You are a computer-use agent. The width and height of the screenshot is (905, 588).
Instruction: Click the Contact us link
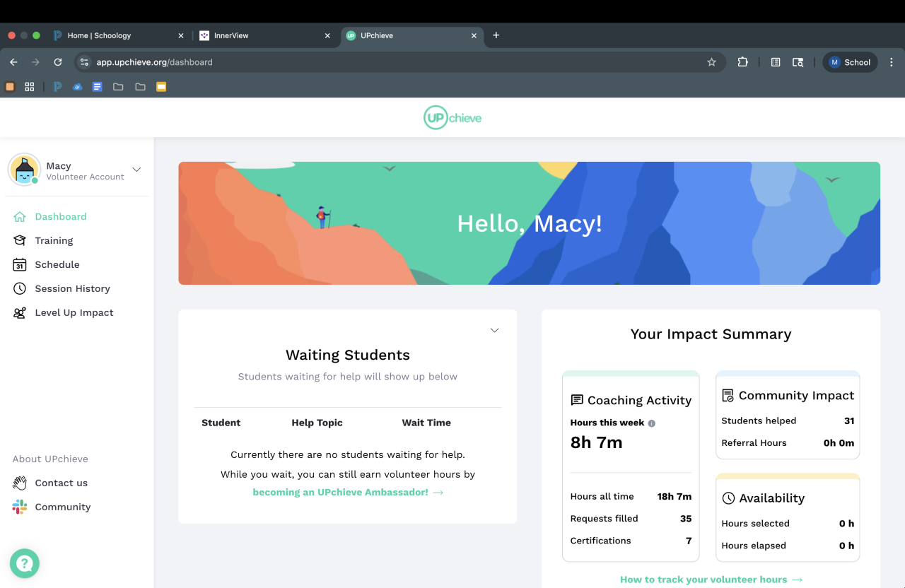(x=62, y=483)
